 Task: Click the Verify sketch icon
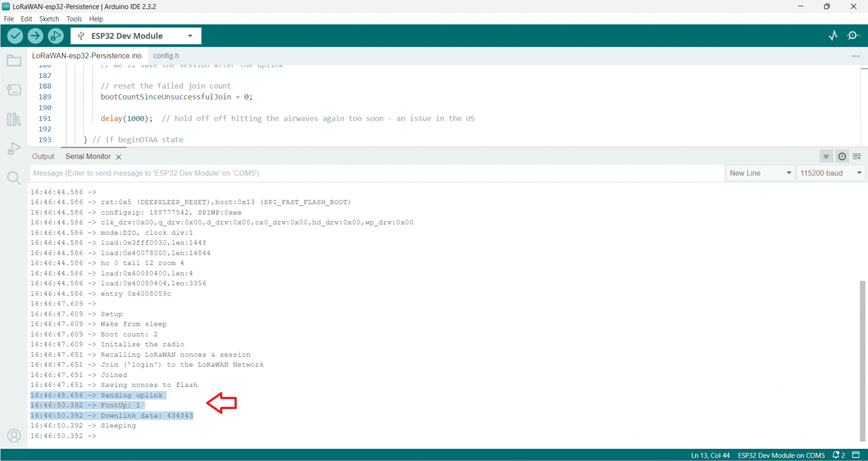coord(14,35)
